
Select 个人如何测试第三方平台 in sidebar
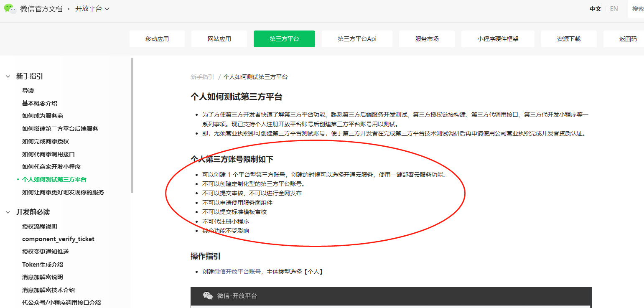[54, 179]
